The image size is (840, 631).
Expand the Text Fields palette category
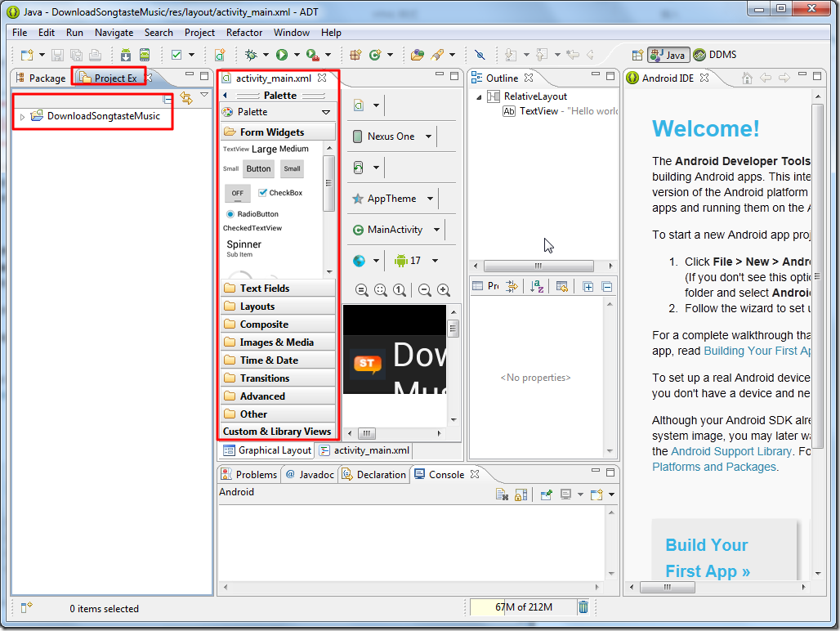[278, 289]
